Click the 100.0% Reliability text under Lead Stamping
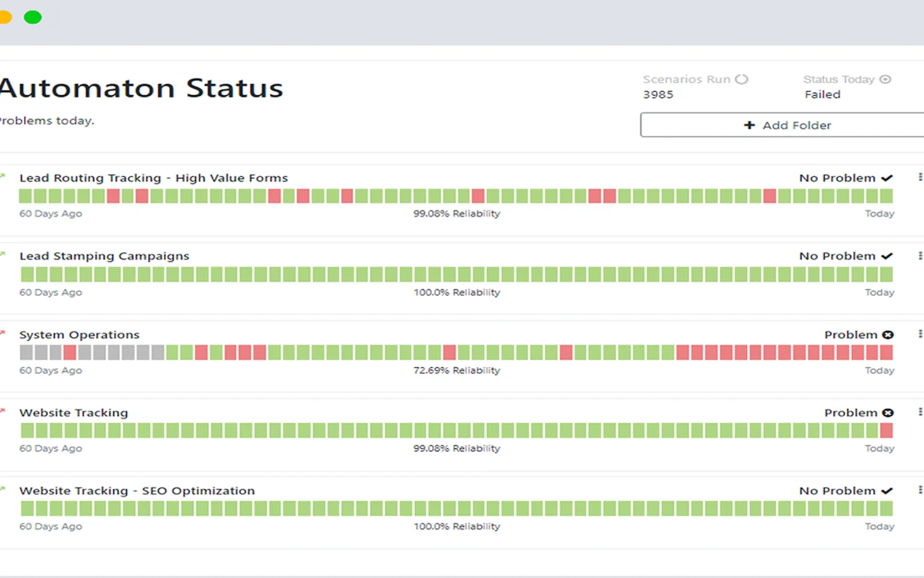 click(457, 292)
